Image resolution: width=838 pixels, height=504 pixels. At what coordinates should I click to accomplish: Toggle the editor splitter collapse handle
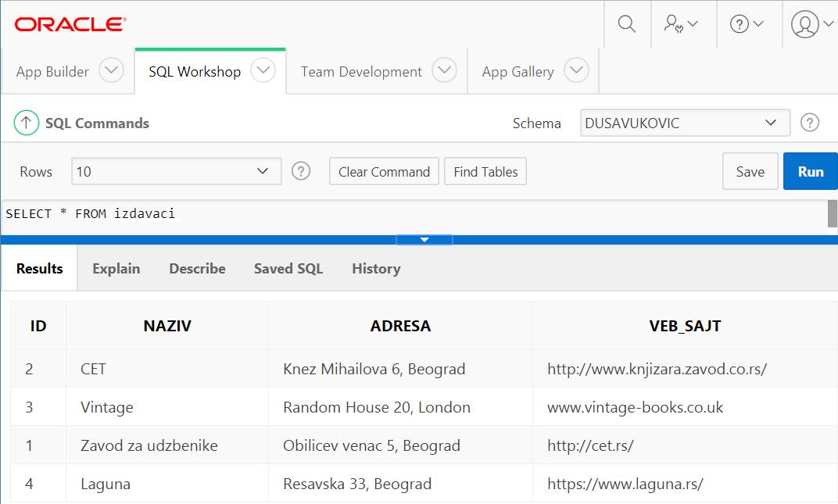[424, 240]
